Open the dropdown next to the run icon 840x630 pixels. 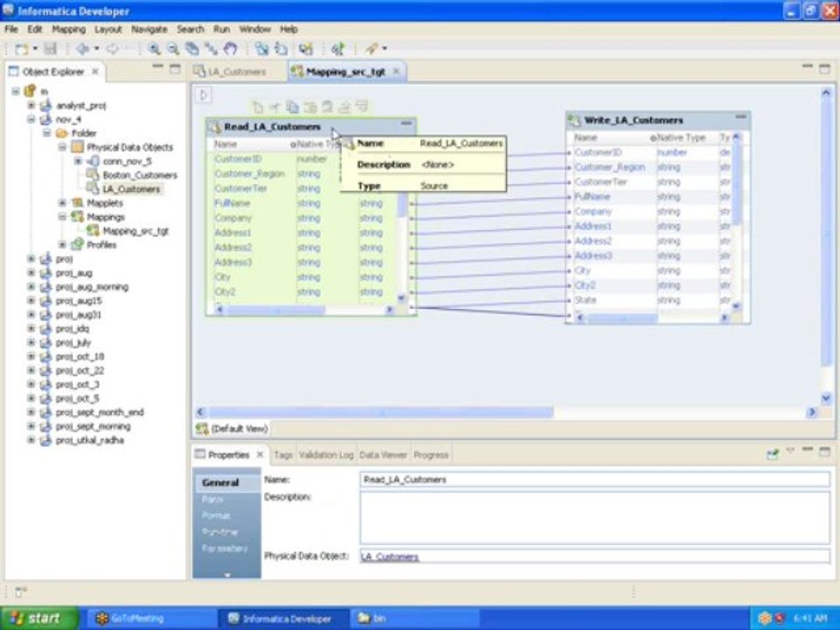[x=384, y=49]
